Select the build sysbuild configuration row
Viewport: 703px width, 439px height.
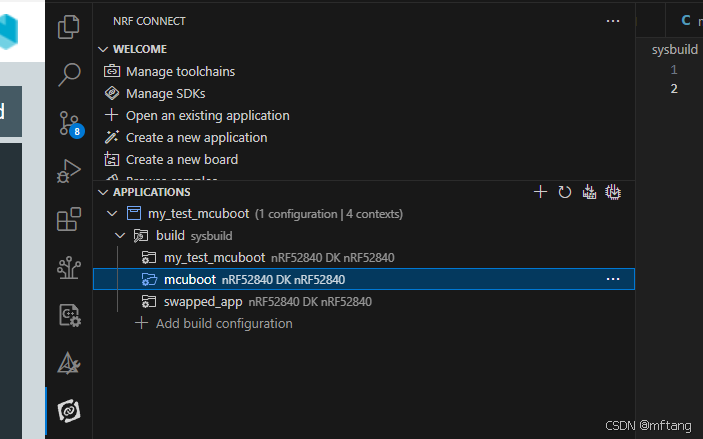364,235
